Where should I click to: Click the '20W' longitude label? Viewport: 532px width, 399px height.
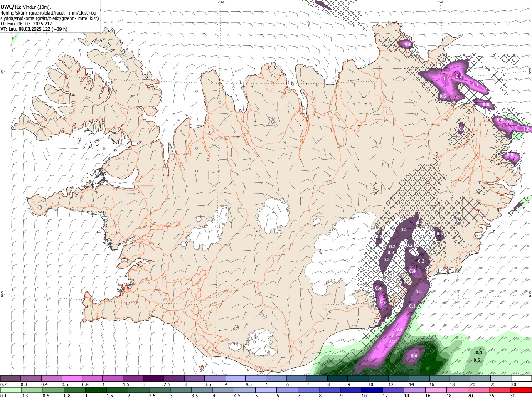click(x=221, y=2)
